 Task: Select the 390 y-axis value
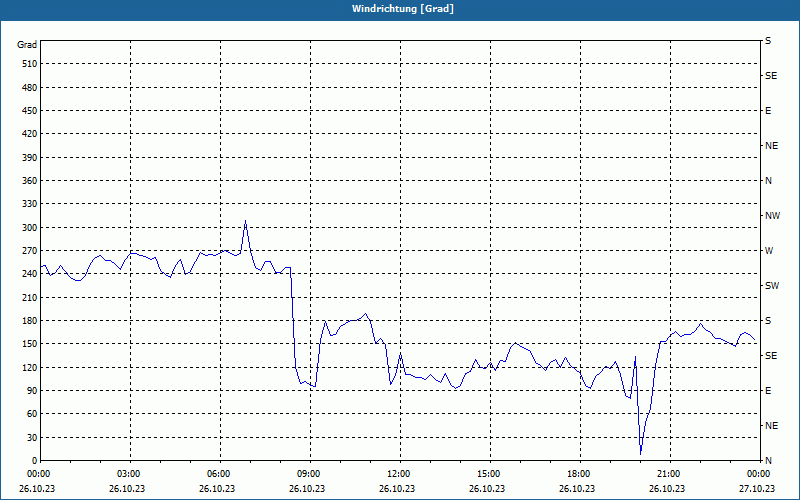(30, 158)
